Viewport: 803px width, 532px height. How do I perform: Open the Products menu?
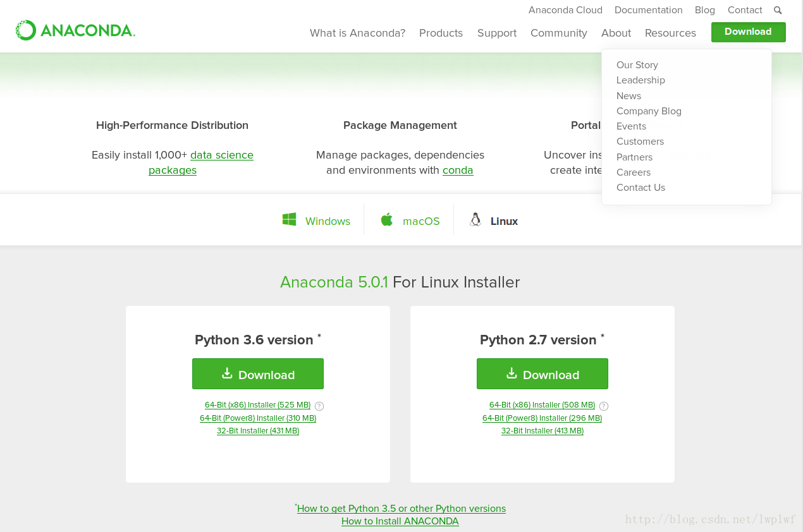click(441, 33)
